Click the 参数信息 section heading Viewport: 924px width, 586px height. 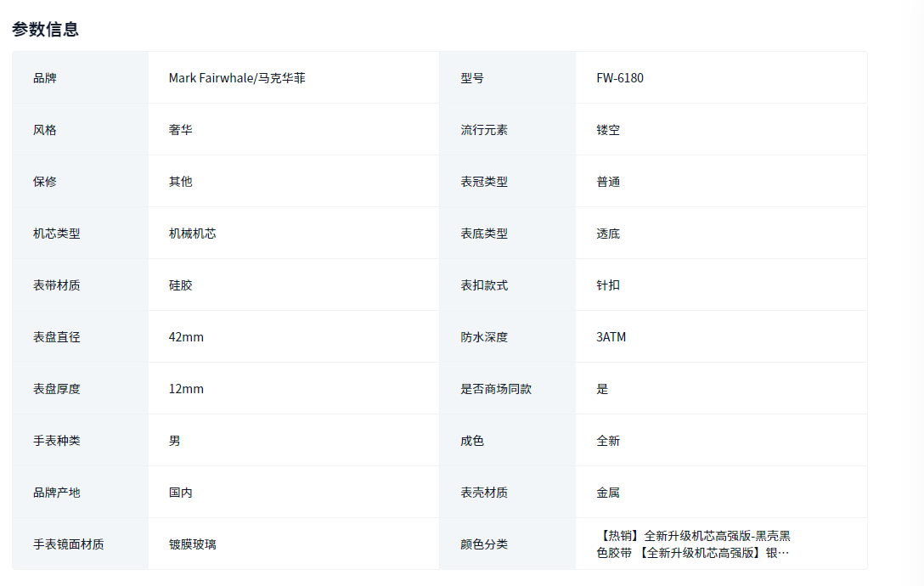click(46, 29)
